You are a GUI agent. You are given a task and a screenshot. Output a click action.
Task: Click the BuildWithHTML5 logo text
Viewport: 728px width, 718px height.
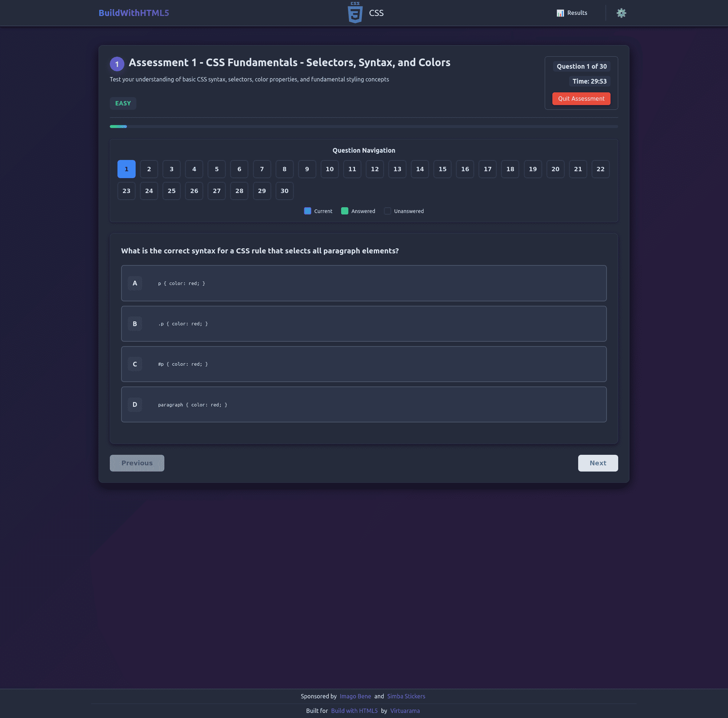point(133,13)
